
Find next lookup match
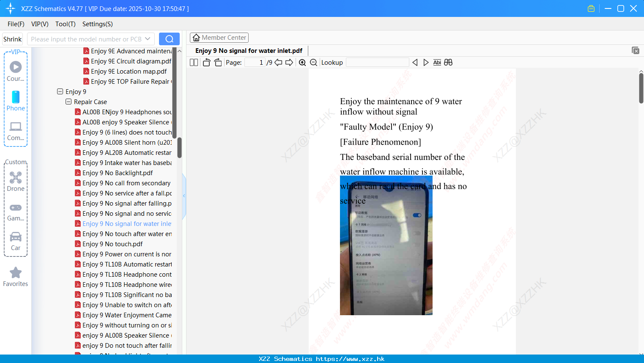(x=426, y=63)
